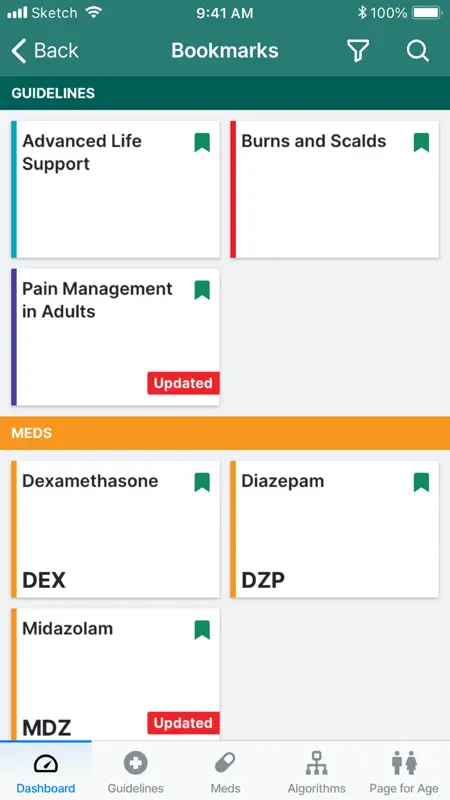Select the Meds pill icon
Image resolution: width=450 pixels, height=800 pixels.
[225, 763]
